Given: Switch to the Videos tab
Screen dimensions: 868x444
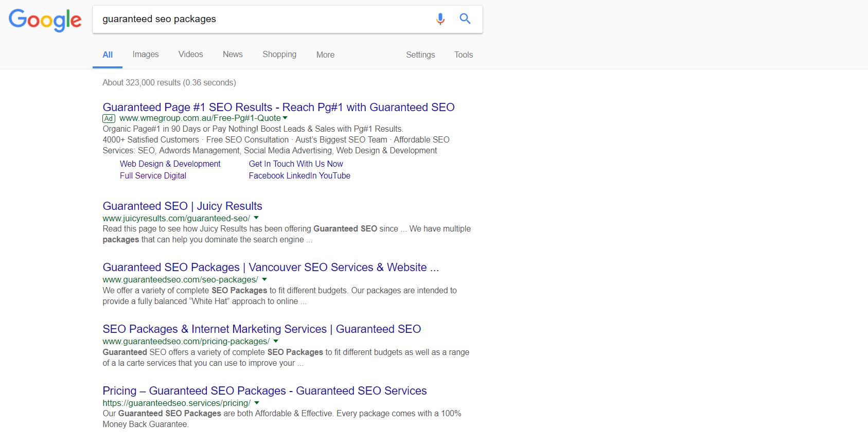Looking at the screenshot, I should coord(190,55).
